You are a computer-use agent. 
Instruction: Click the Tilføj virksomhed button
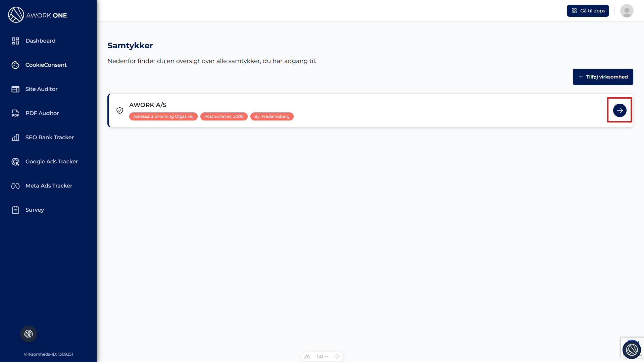coord(603,77)
